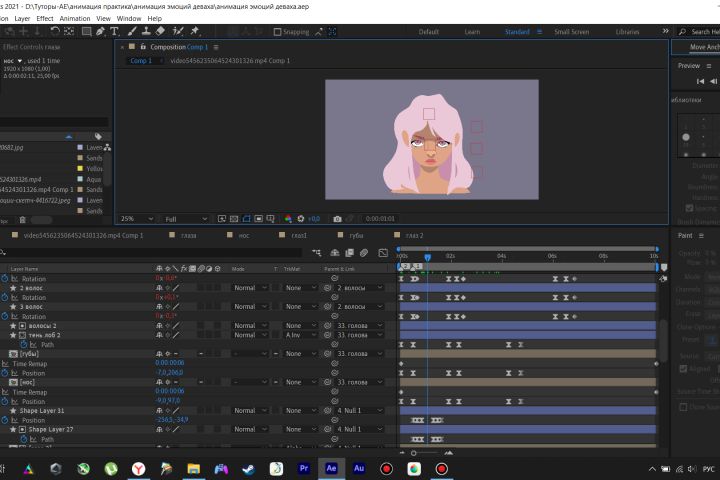This screenshot has width=720, height=480.
Task: Open the Animation menu
Action: point(74,18)
